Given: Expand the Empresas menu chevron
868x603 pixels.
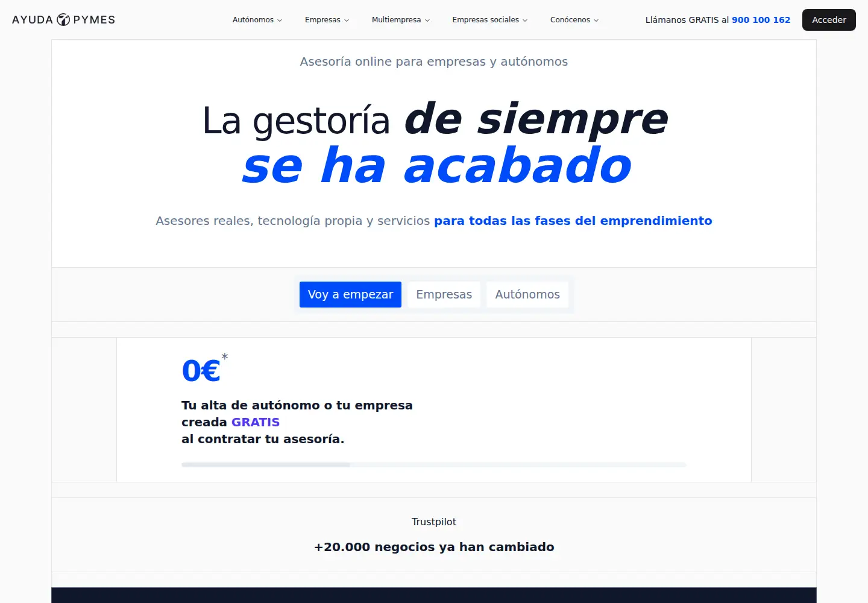Looking at the screenshot, I should click(347, 21).
